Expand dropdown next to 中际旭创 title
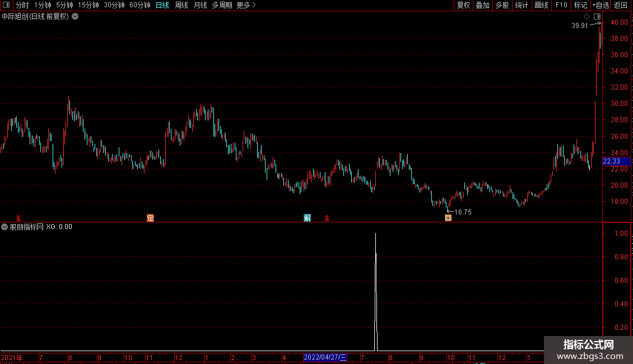Viewport: 633px width, 364px height. coord(75,17)
